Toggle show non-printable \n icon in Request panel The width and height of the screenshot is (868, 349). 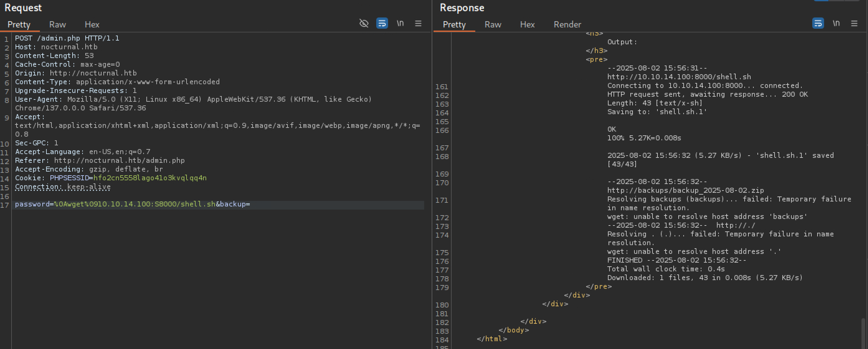point(400,23)
